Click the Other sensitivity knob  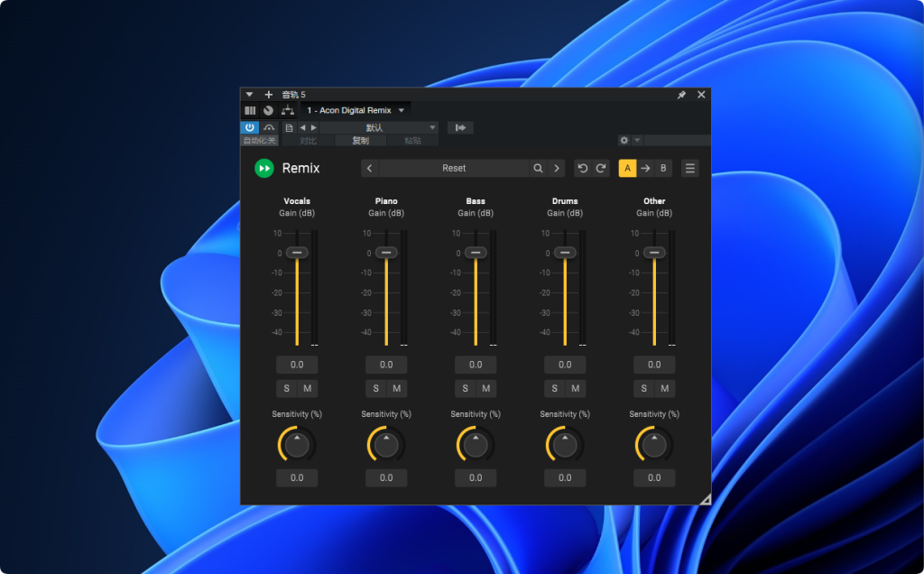654,445
